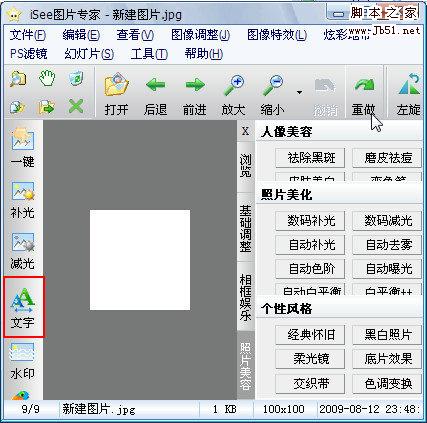The width and height of the screenshot is (427, 423).
Task: Select the Watermark (水印) sidebar tool
Action: click(x=23, y=361)
